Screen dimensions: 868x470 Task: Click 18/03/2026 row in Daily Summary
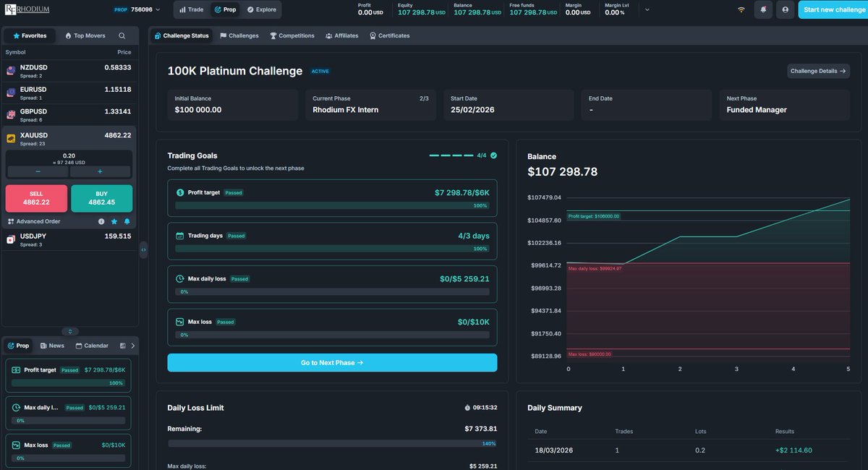pos(689,450)
